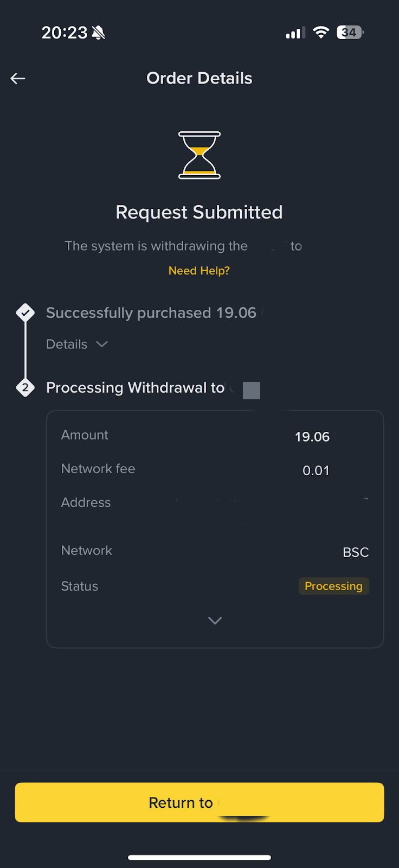Tap the home indicator bar at bottom
399x868 pixels.
pos(200,858)
